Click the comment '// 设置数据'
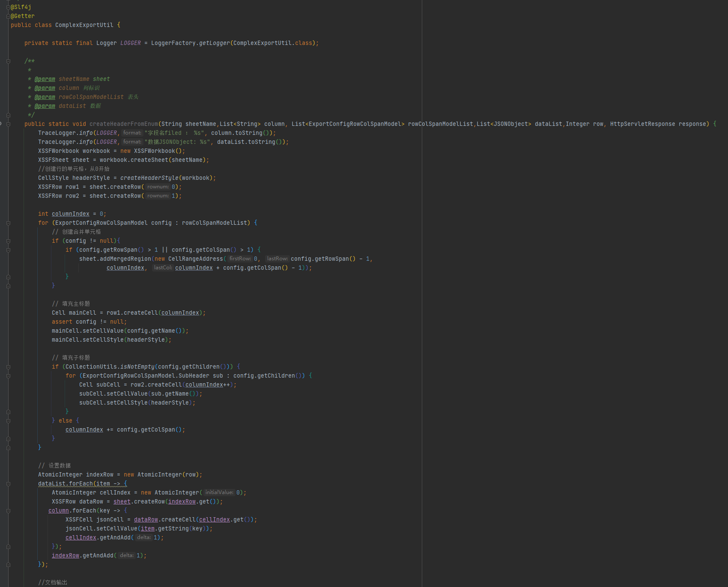 coord(54,466)
